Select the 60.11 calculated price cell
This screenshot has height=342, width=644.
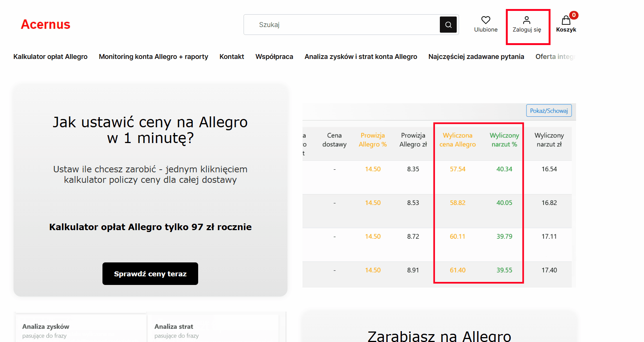click(x=457, y=237)
